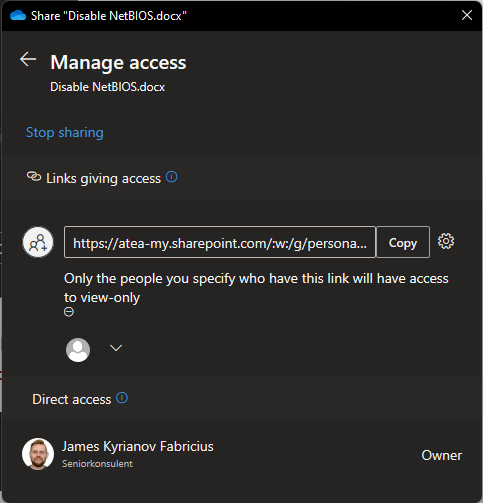Screen dimensions: 483x503
Task: Go back using the left arrow icon
Action: tap(28, 60)
